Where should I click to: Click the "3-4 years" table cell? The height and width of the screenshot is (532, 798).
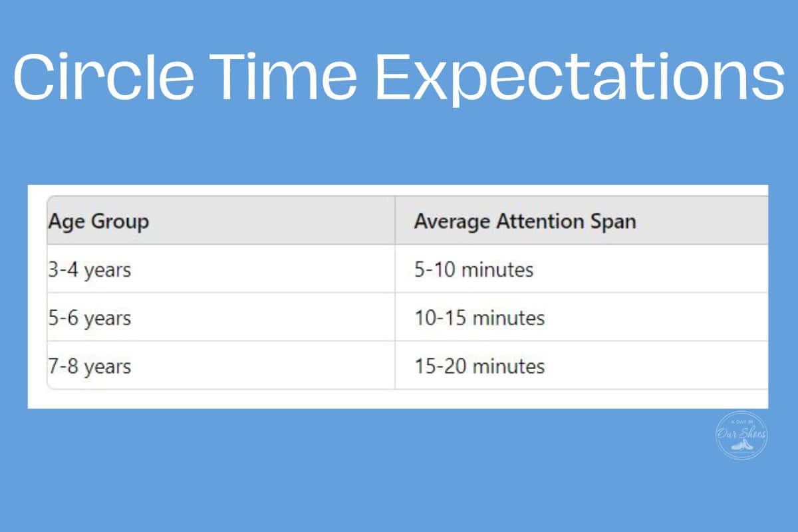click(x=89, y=270)
